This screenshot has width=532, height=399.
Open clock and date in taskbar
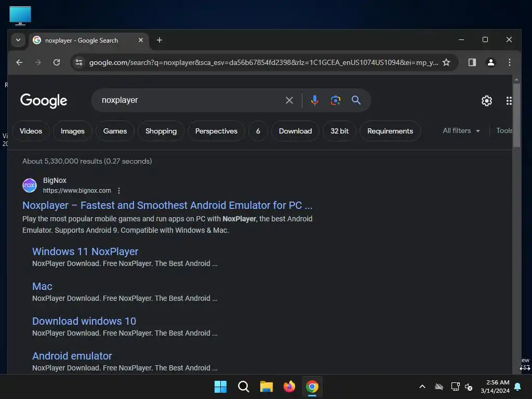point(495,387)
